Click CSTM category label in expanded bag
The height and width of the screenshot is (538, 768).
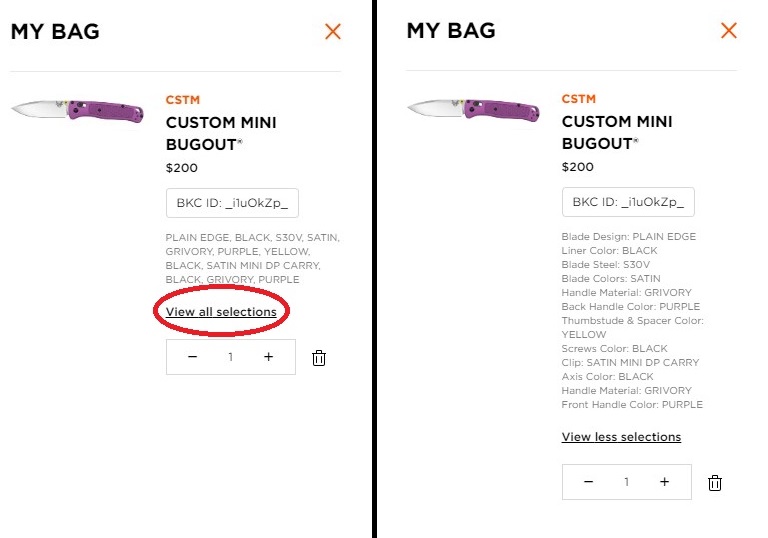pos(578,99)
